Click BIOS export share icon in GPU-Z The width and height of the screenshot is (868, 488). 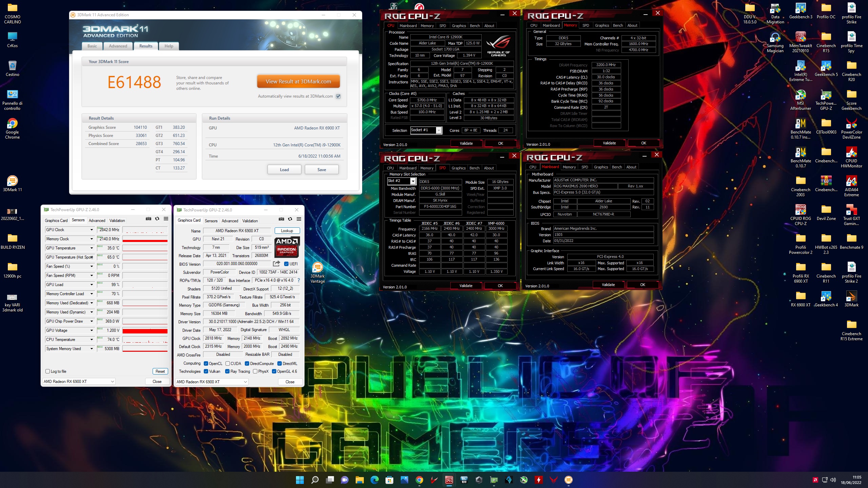point(276,264)
